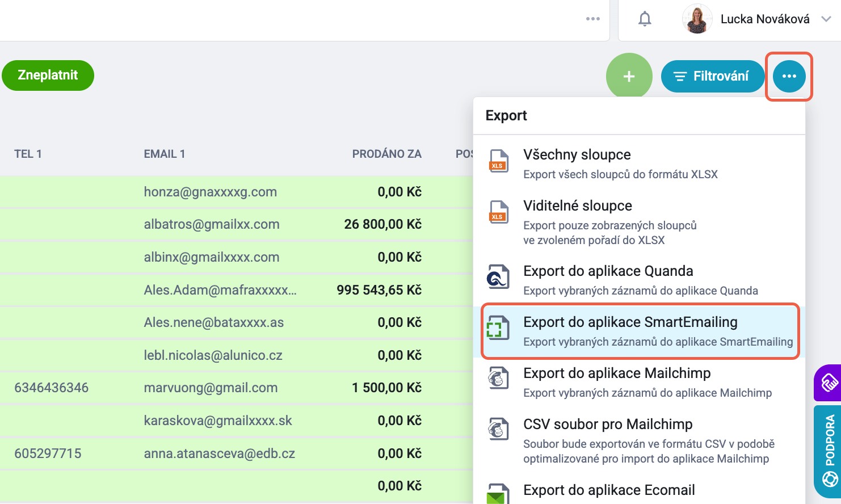Expand the user menu chevron
The width and height of the screenshot is (841, 504).
[826, 19]
